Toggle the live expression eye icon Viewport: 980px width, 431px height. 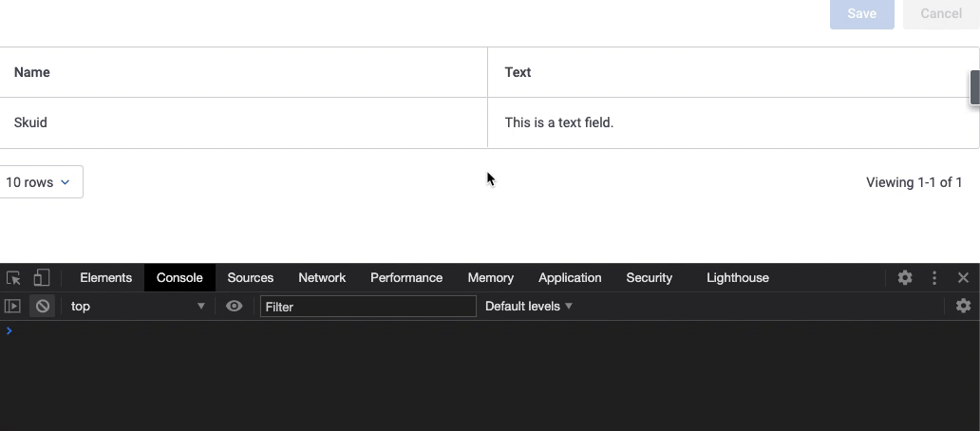click(234, 306)
